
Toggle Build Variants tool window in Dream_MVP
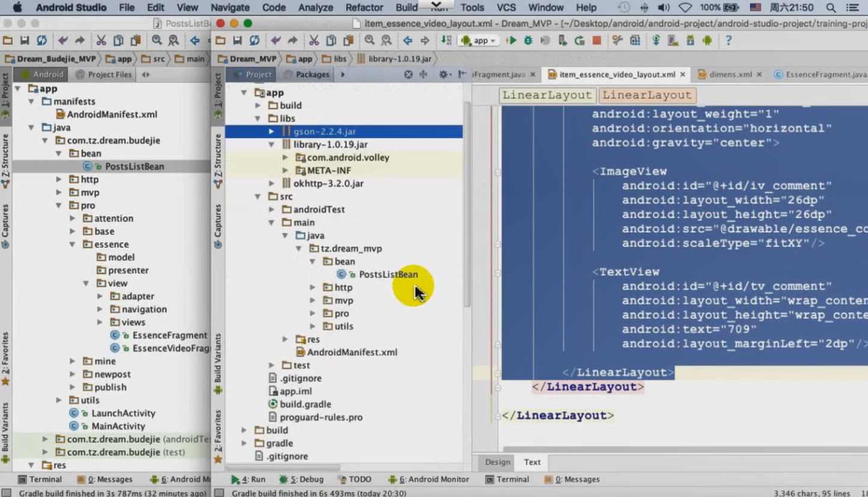pos(218,364)
